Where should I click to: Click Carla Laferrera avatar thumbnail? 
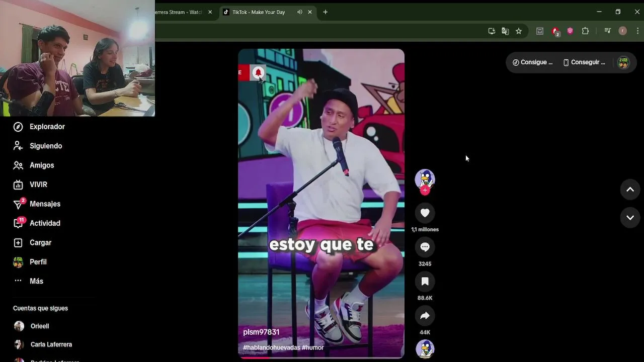(x=19, y=344)
